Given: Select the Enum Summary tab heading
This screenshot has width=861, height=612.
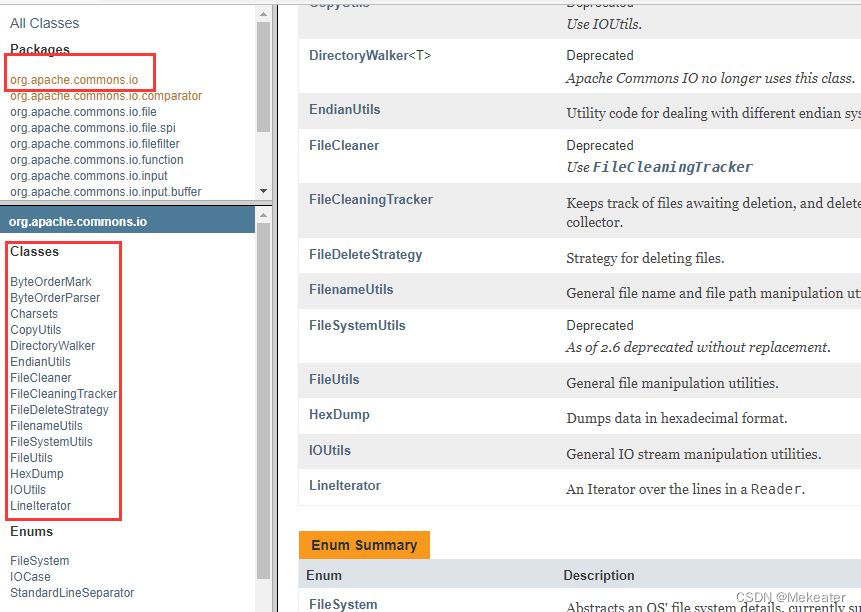Looking at the screenshot, I should (364, 545).
